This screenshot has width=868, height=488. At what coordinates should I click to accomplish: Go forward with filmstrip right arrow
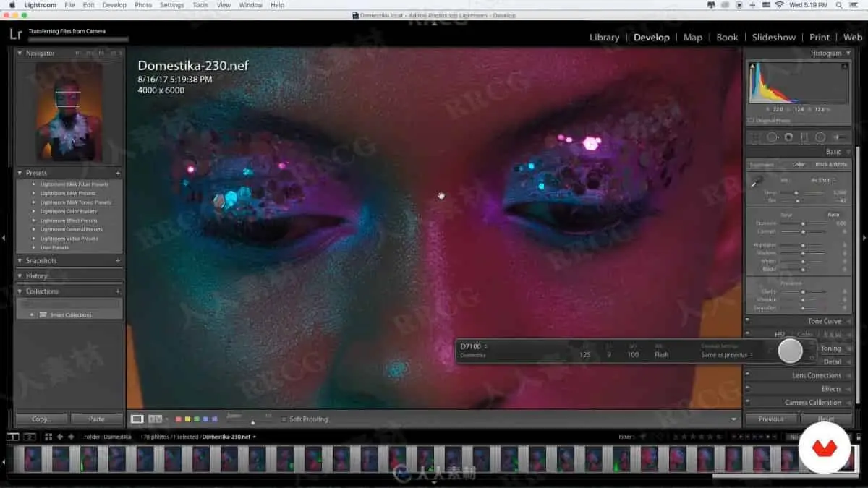pos(71,437)
